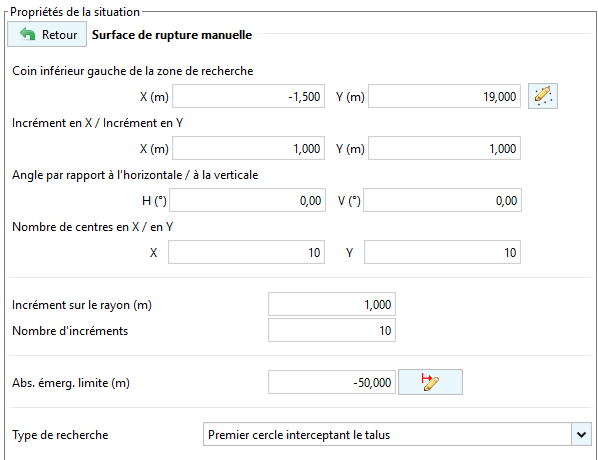Click the Abs. émerg. limite value field
Screen dimensions: 598x460
coord(332,382)
